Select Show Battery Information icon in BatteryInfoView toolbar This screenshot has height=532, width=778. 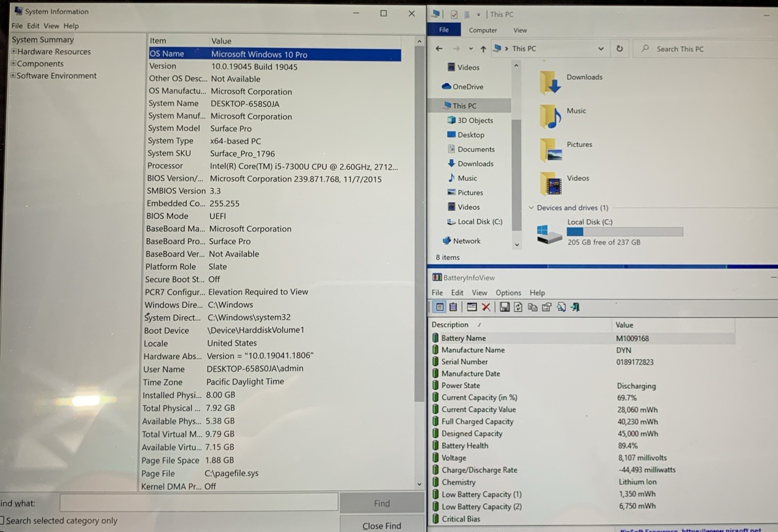439,307
